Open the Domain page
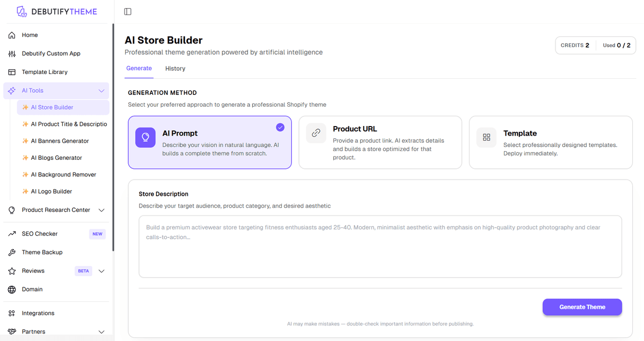This screenshot has width=644, height=341. pos(56,290)
